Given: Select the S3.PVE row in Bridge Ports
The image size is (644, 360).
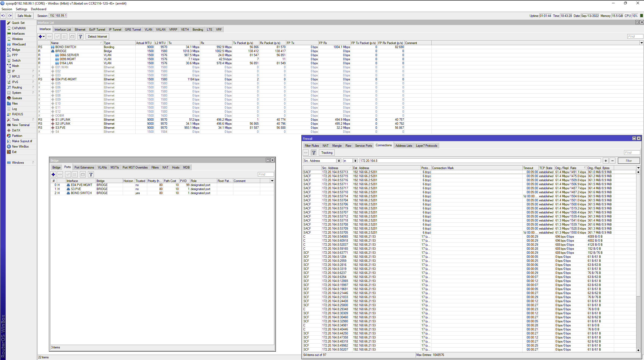Looking at the screenshot, I should (x=162, y=189).
